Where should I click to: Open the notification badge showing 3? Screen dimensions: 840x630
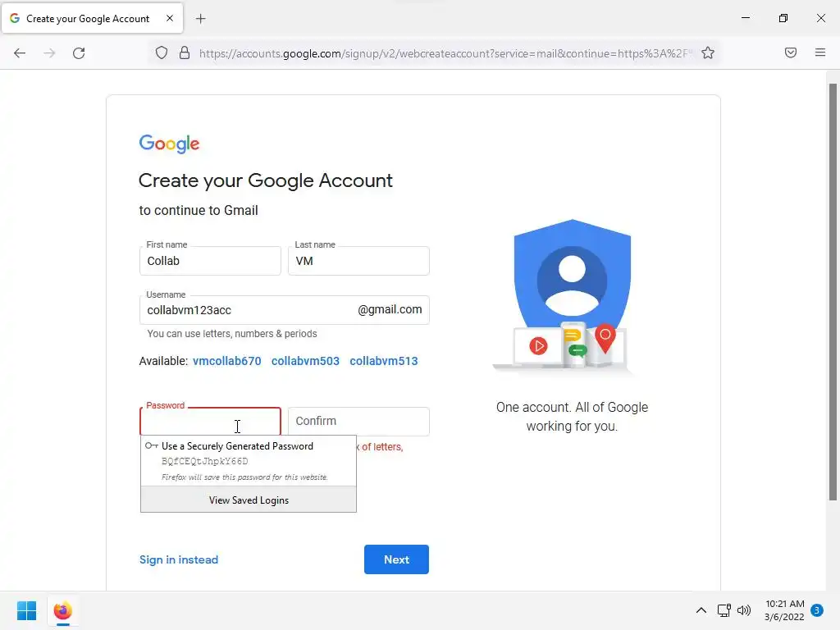817,610
